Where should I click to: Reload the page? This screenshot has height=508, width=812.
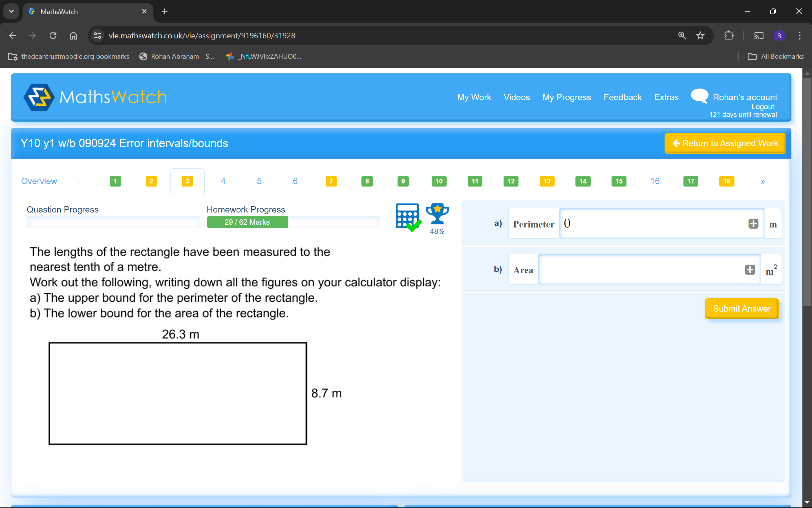coord(53,36)
